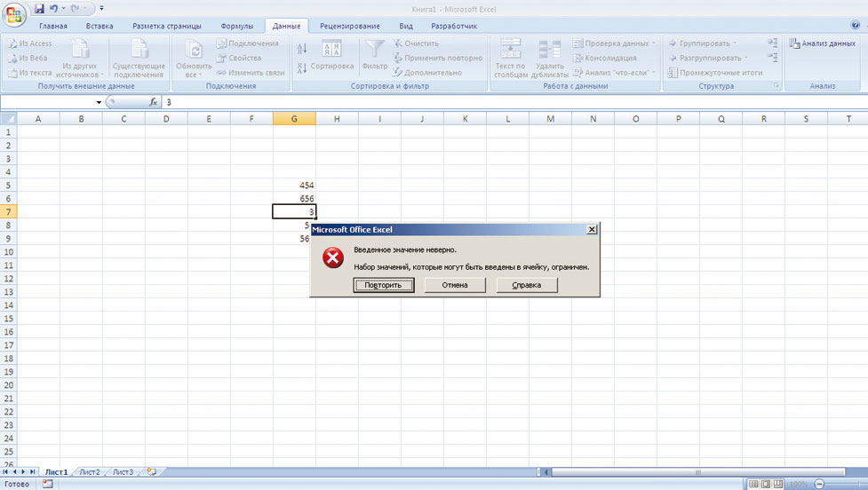Sort descending with the Z-A icon

tap(302, 68)
